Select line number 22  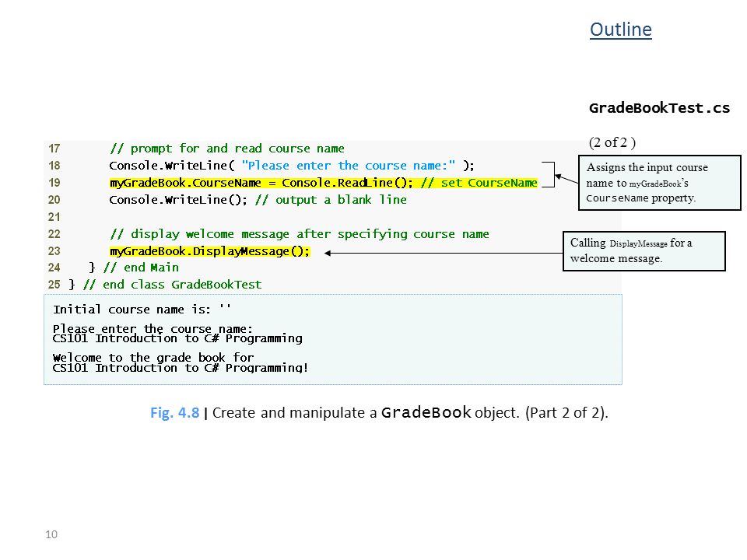[54, 234]
